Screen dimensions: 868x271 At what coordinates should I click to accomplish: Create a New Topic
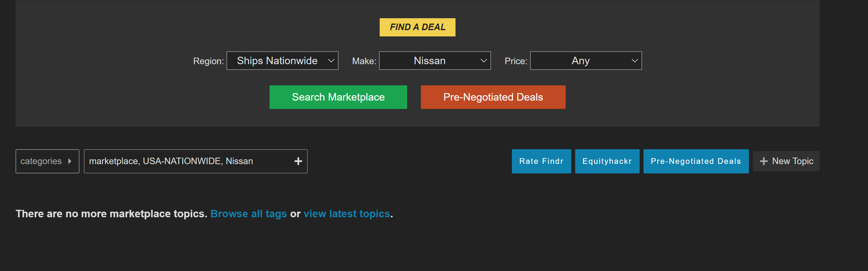click(x=786, y=161)
